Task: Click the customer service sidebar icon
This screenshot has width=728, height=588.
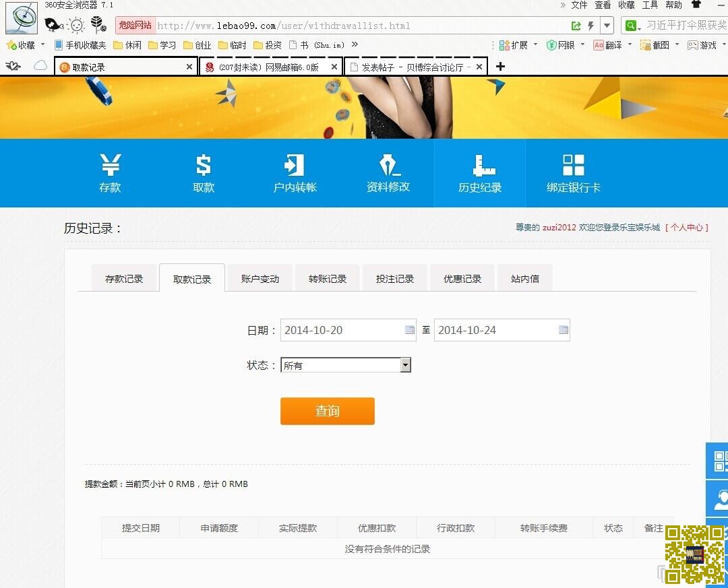Action: tap(717, 498)
